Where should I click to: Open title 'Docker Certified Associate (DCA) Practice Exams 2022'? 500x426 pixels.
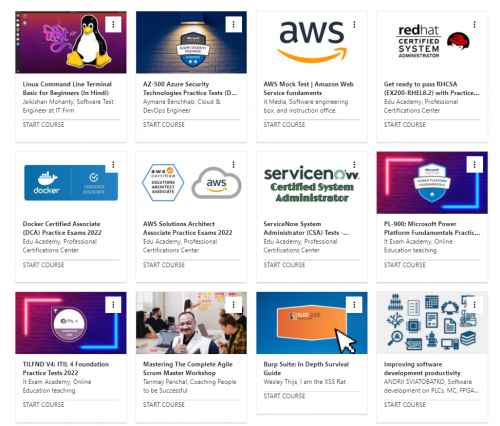tap(62, 228)
